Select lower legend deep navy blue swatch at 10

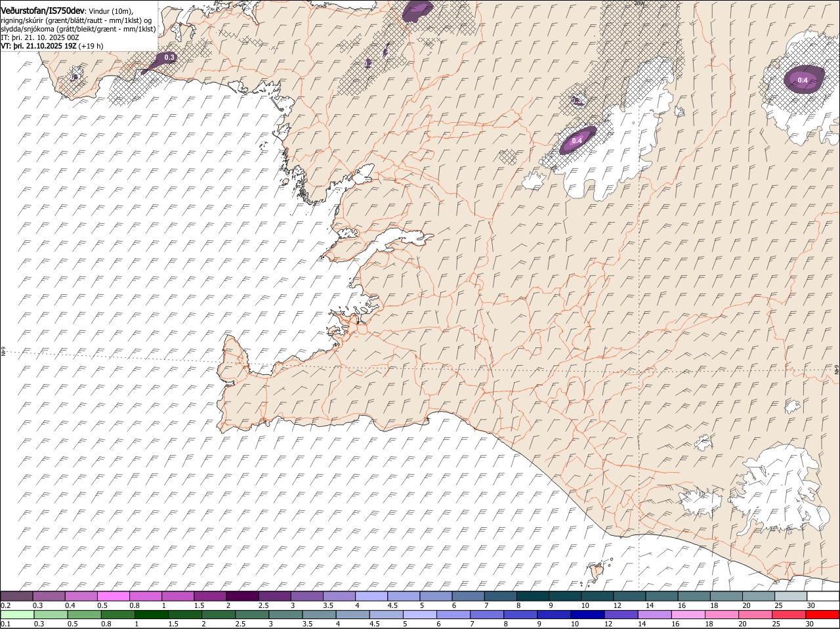click(x=587, y=615)
